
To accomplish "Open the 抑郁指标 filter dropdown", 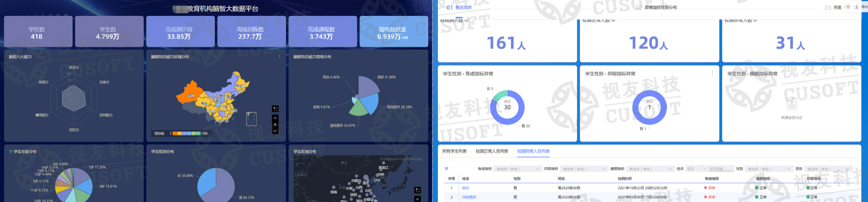I will pyautogui.click(x=583, y=169).
